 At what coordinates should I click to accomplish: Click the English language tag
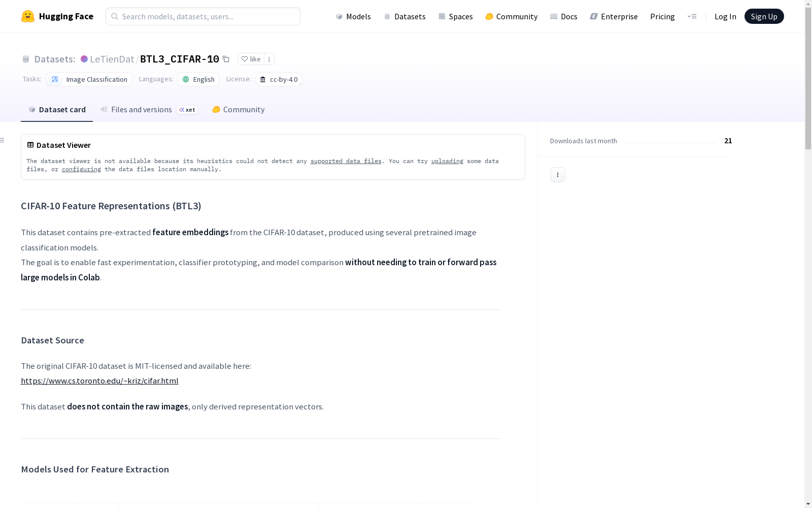[x=198, y=79]
